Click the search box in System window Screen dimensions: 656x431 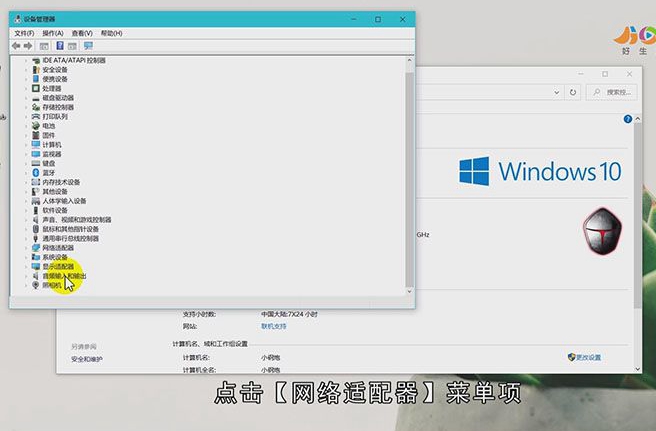point(612,92)
